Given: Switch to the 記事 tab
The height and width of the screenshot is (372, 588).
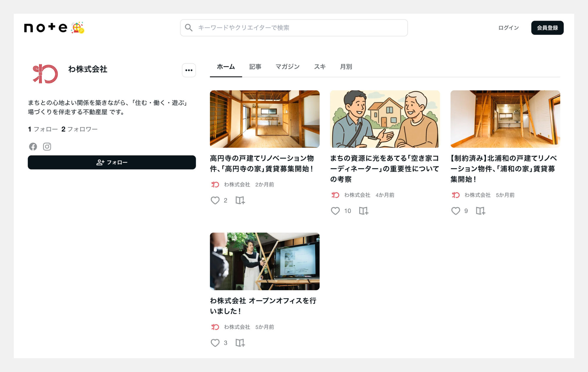Looking at the screenshot, I should point(255,67).
